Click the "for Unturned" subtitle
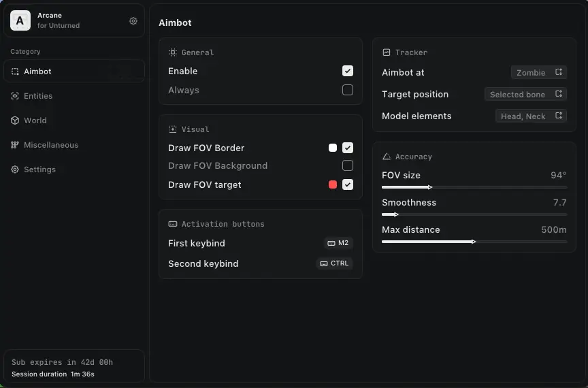Screen dimensions: 588x388 tap(59, 25)
